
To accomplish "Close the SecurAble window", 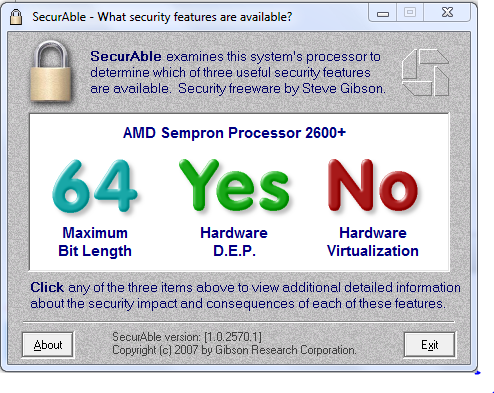I will coord(447,13).
